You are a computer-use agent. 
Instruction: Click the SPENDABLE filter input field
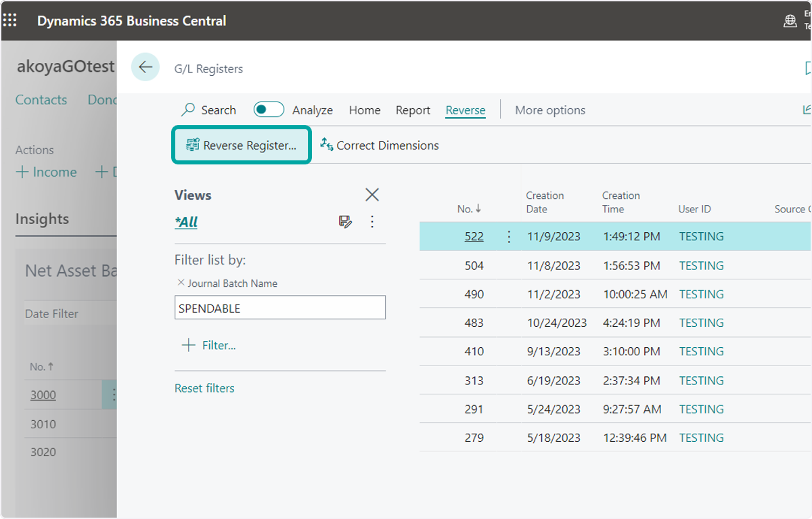click(x=280, y=307)
